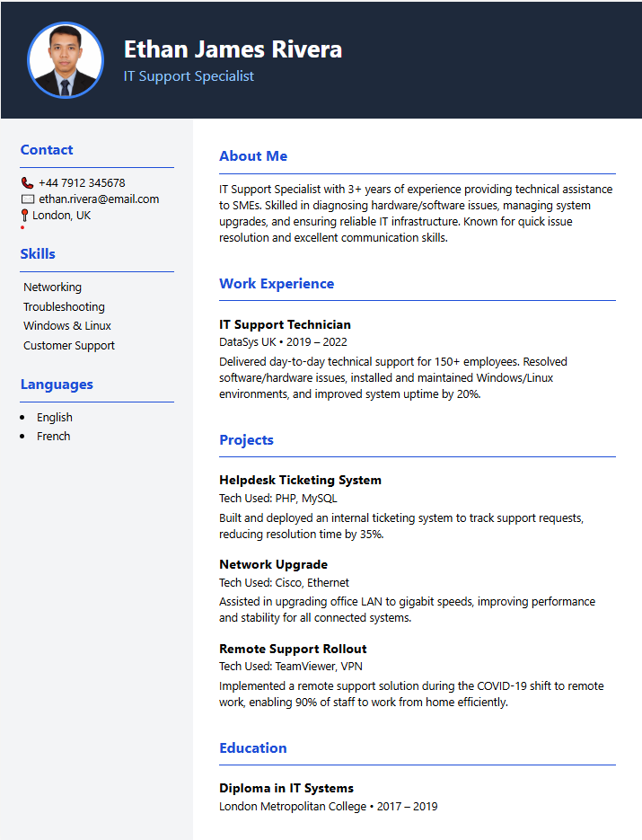Select the French language bullet item
This screenshot has height=840, width=642.
[53, 437]
